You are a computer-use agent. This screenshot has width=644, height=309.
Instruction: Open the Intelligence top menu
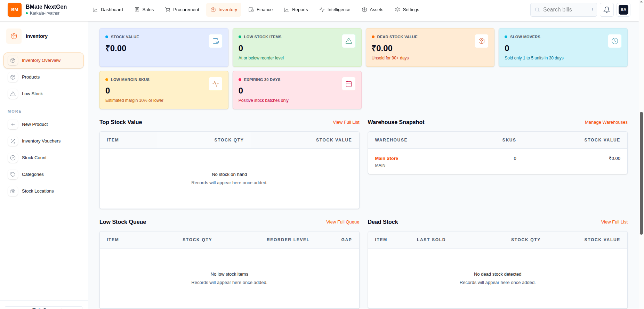pos(335,10)
